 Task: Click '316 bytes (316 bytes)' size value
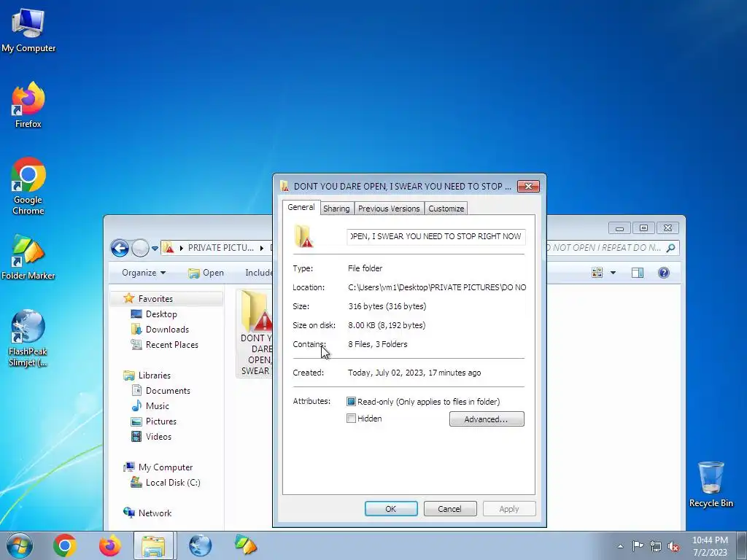click(x=387, y=306)
